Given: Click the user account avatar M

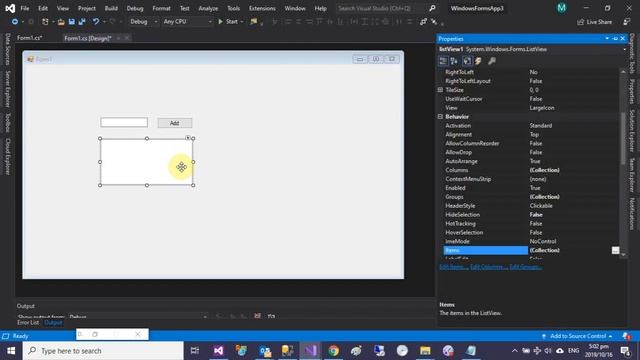Looking at the screenshot, I should [562, 8].
